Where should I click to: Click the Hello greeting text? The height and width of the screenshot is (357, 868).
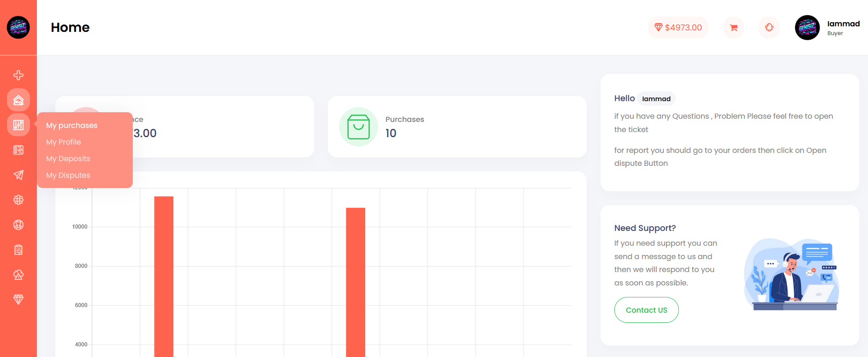click(x=624, y=98)
